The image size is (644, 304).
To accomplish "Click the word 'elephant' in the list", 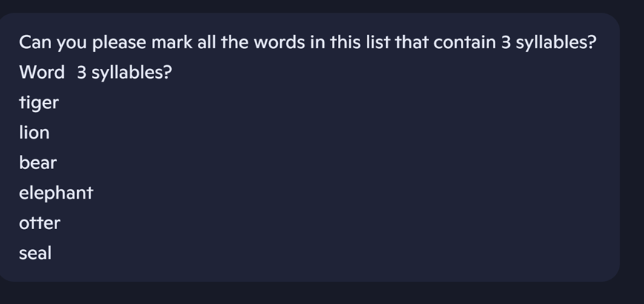I will pyautogui.click(x=56, y=193).
